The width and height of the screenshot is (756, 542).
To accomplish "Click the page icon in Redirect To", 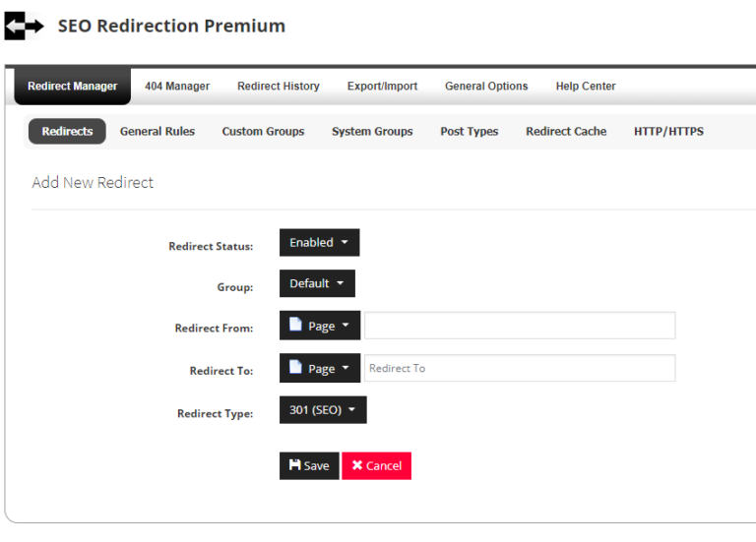I will click(295, 368).
